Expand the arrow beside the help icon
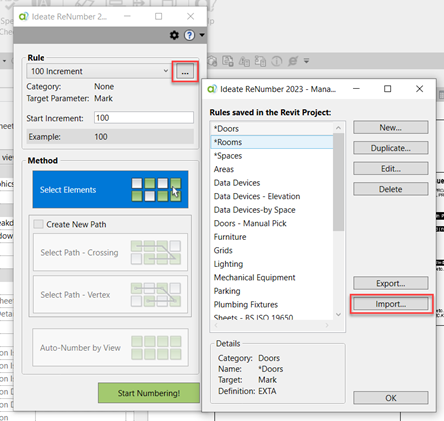Viewport: 444px width, 421px height. (202, 35)
